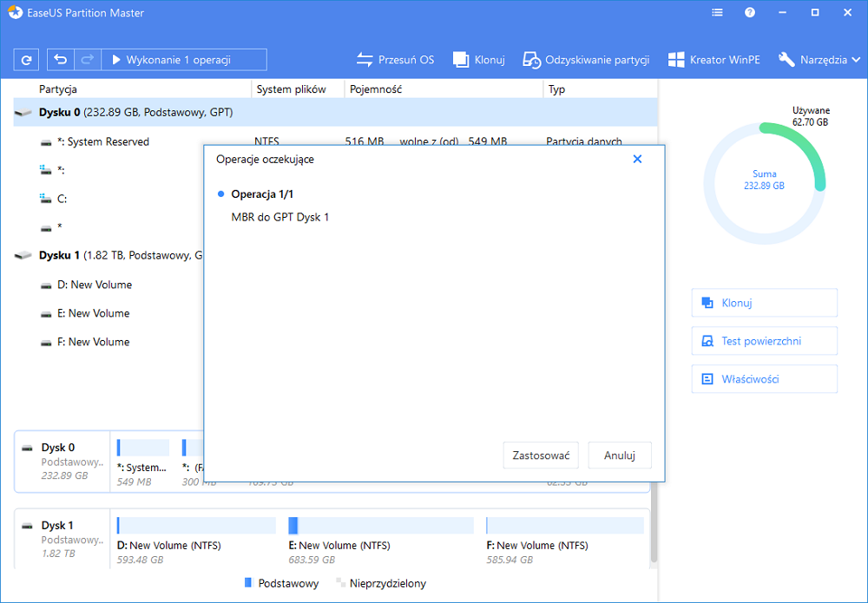Select the D: New Volume row

click(x=108, y=285)
